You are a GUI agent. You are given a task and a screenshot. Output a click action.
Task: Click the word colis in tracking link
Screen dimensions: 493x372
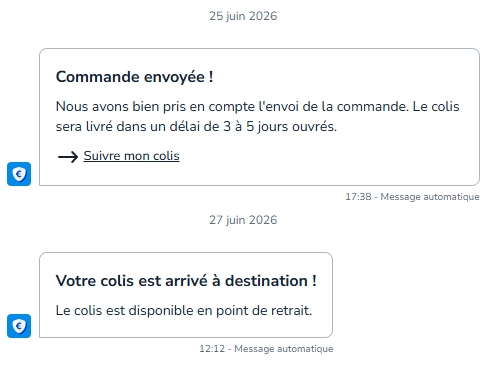pyautogui.click(x=166, y=156)
